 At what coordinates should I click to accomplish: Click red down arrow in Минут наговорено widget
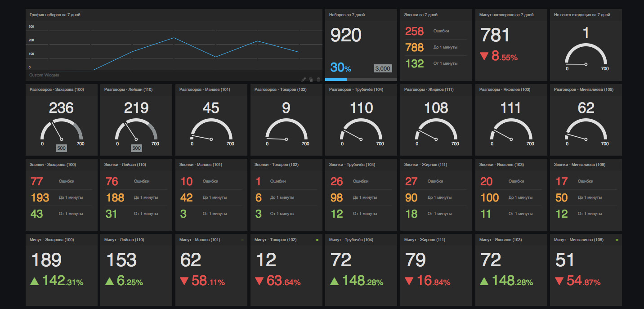point(484,56)
